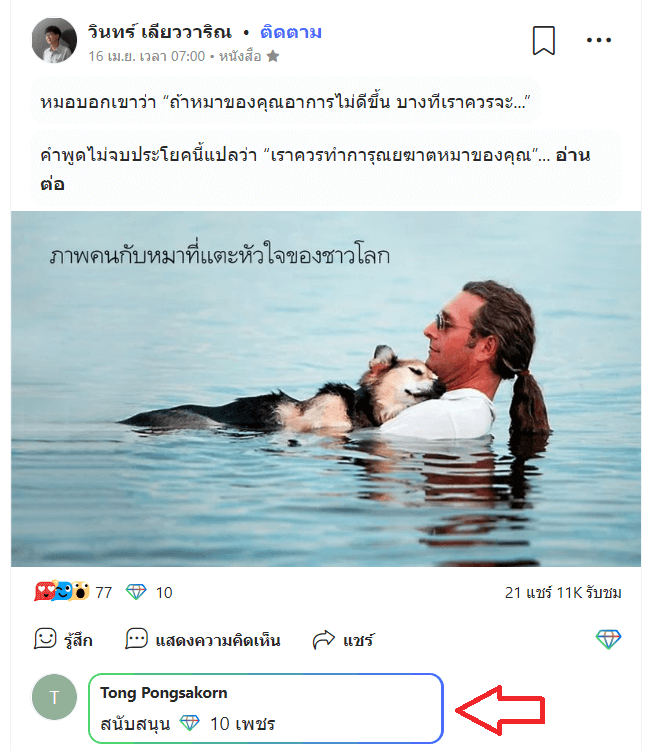Click the share arrow icon

coord(323,640)
